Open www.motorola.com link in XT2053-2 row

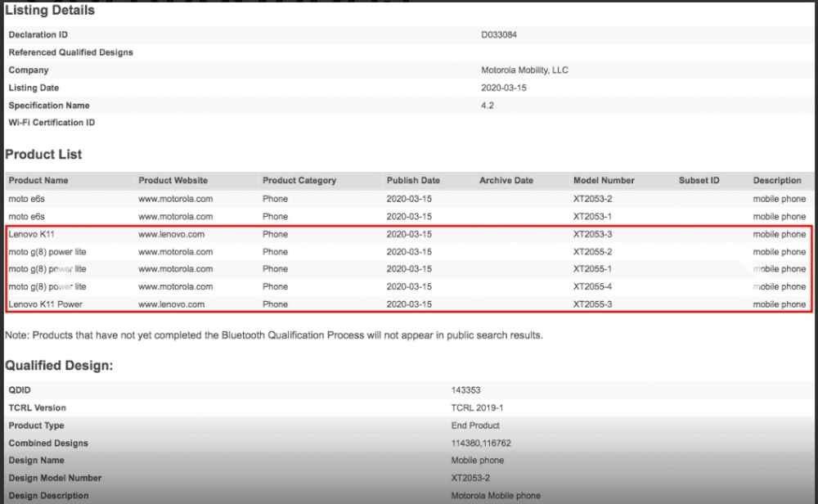point(175,199)
